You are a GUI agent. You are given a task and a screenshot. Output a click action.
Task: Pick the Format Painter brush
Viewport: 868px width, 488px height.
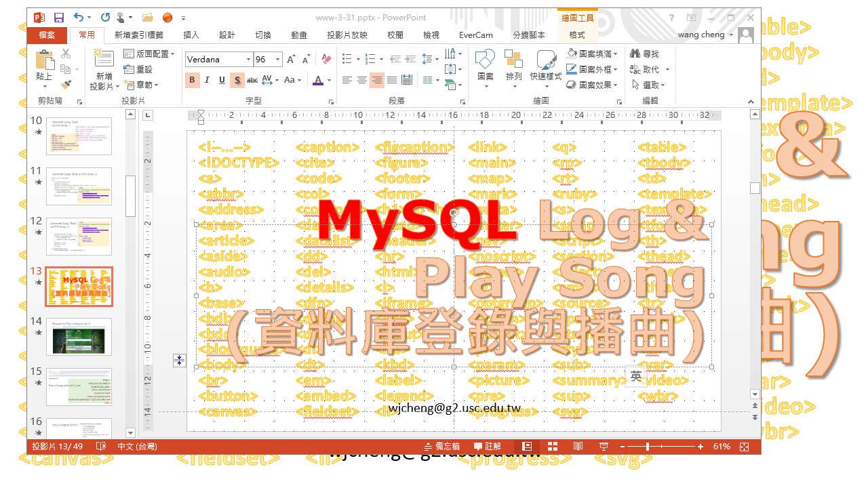66,85
